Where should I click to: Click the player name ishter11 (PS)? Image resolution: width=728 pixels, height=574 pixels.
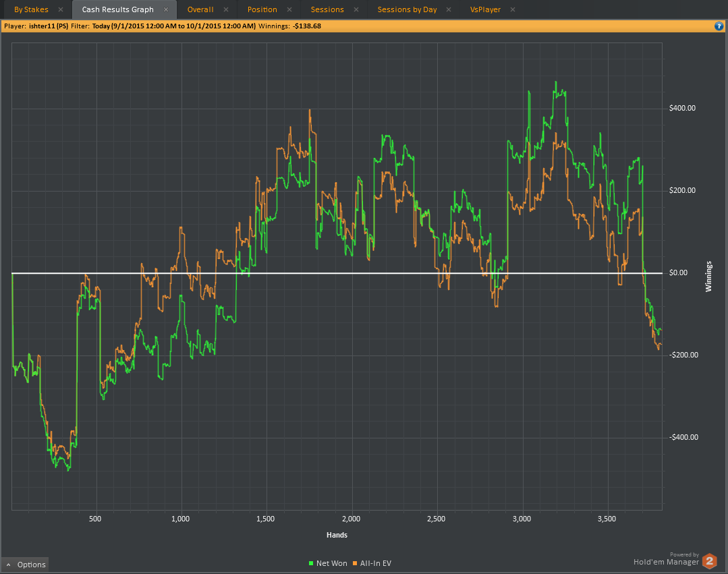click(x=49, y=26)
